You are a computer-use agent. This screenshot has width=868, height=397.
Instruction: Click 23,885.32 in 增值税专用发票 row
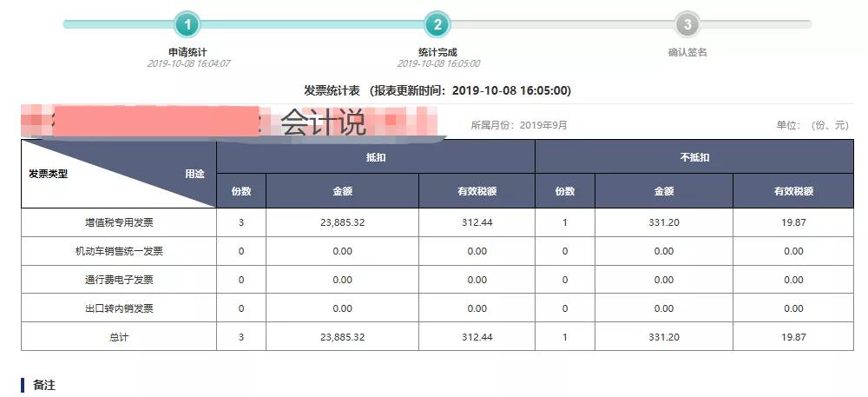[343, 222]
